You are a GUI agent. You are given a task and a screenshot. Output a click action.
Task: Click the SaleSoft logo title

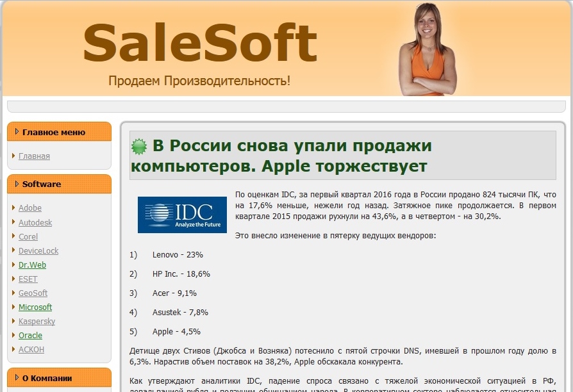pyautogui.click(x=200, y=43)
